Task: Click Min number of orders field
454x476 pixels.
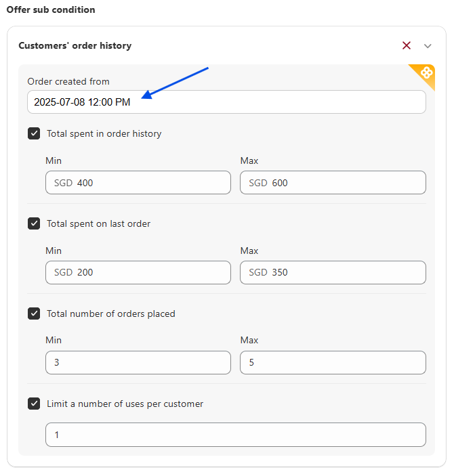Action: tap(138, 362)
